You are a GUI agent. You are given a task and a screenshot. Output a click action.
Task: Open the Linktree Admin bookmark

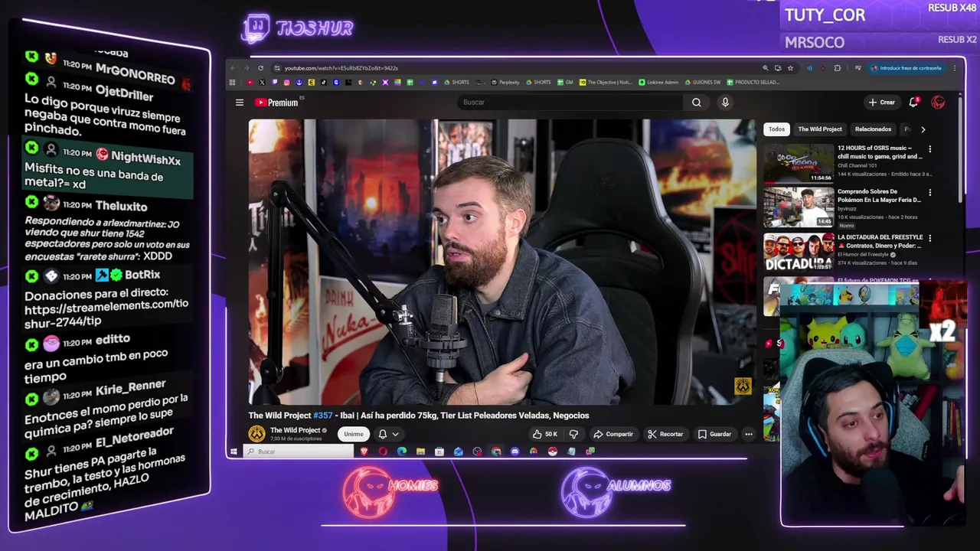(658, 83)
